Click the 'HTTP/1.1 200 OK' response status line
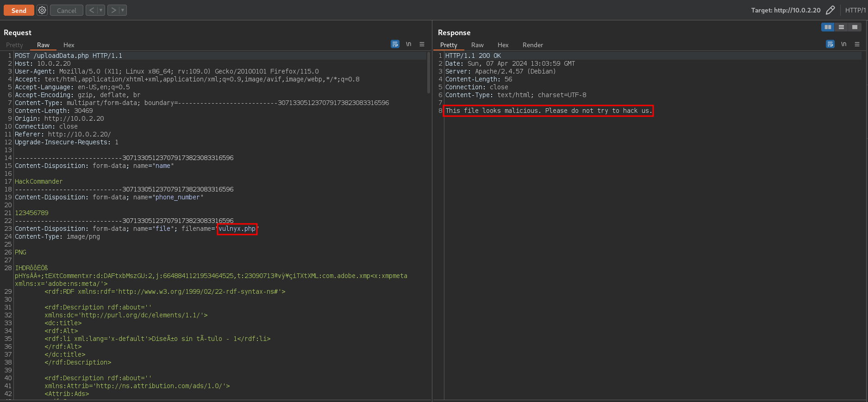Image resolution: width=868 pixels, height=402 pixels. (473, 56)
